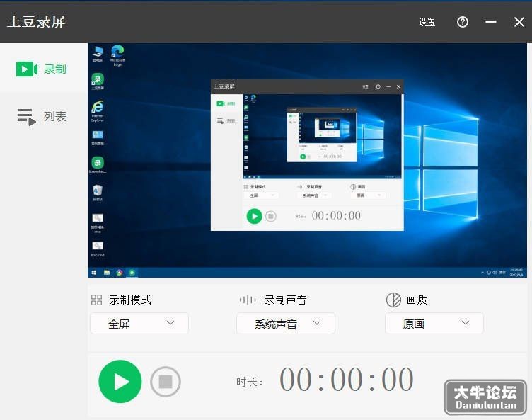Click the 录制声音 waveform icon

[x=248, y=300]
